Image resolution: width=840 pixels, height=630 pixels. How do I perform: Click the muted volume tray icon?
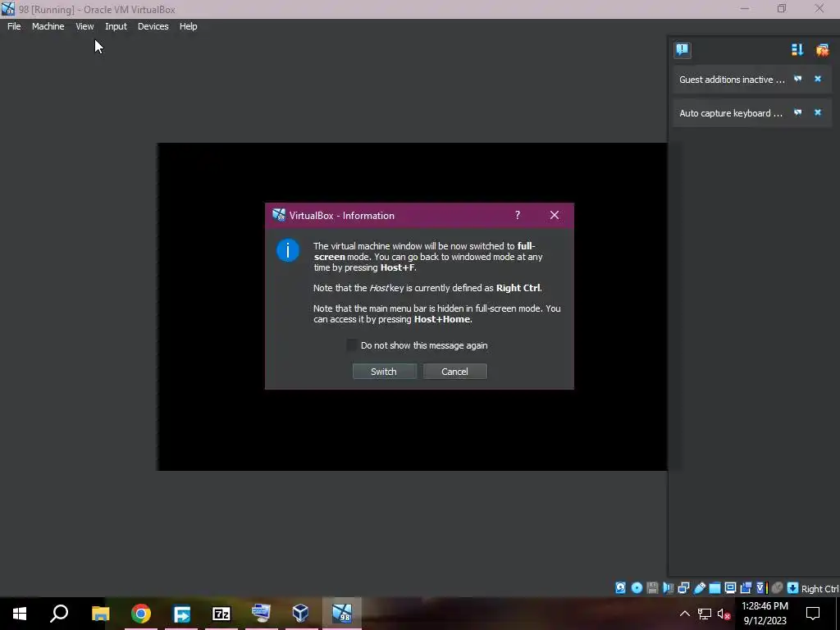pos(724,614)
